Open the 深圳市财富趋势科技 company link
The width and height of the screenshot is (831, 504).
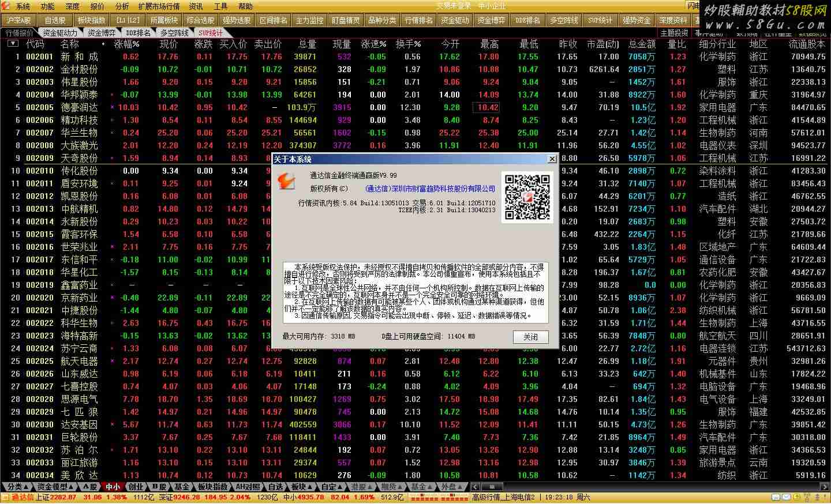click(430, 189)
